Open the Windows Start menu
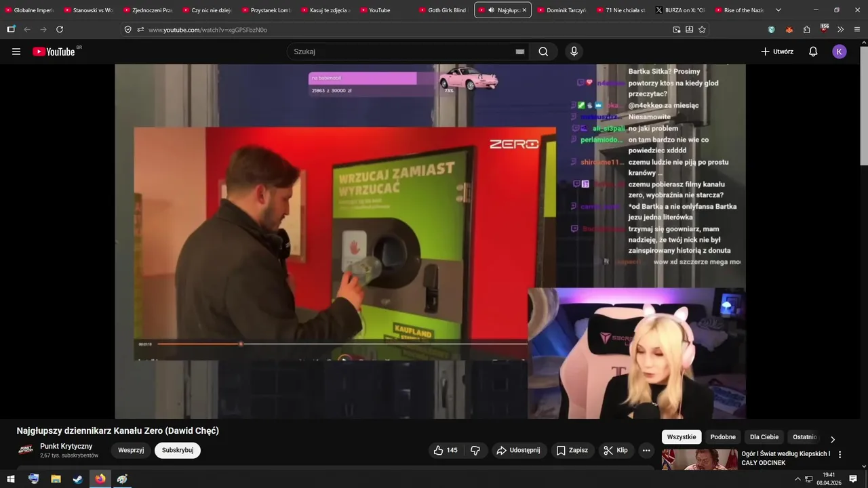Viewport: 868px width, 488px height. [11, 479]
